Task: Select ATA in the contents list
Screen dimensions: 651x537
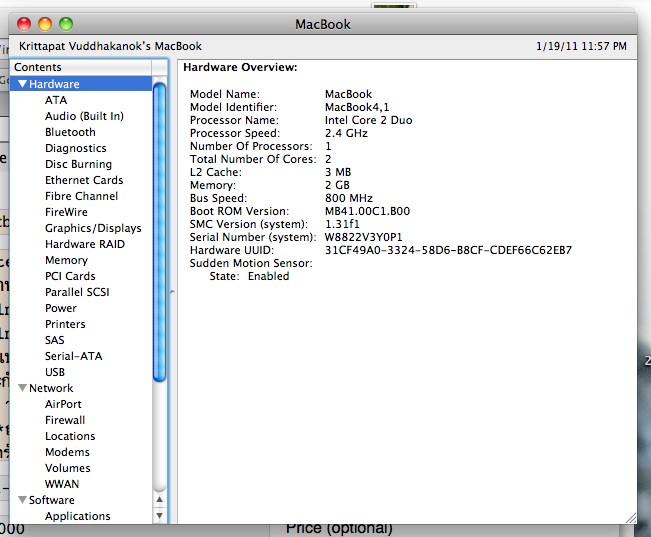Action: tap(56, 100)
